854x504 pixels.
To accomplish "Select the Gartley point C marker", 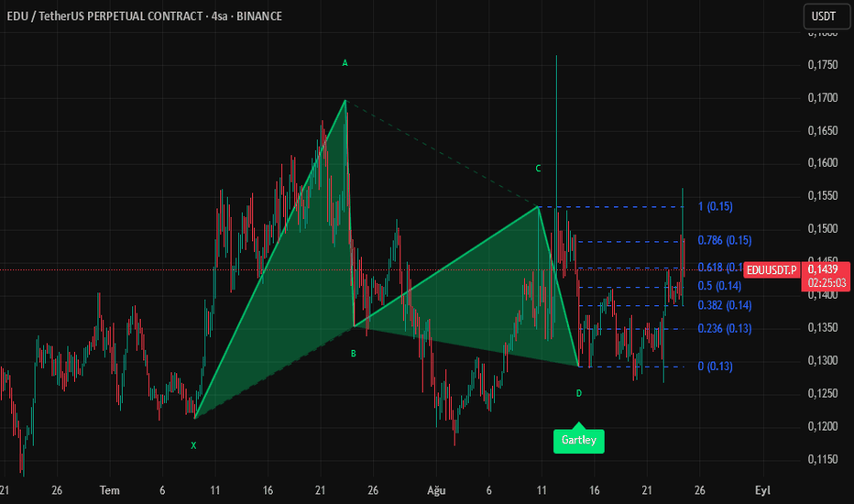I will click(x=539, y=169).
